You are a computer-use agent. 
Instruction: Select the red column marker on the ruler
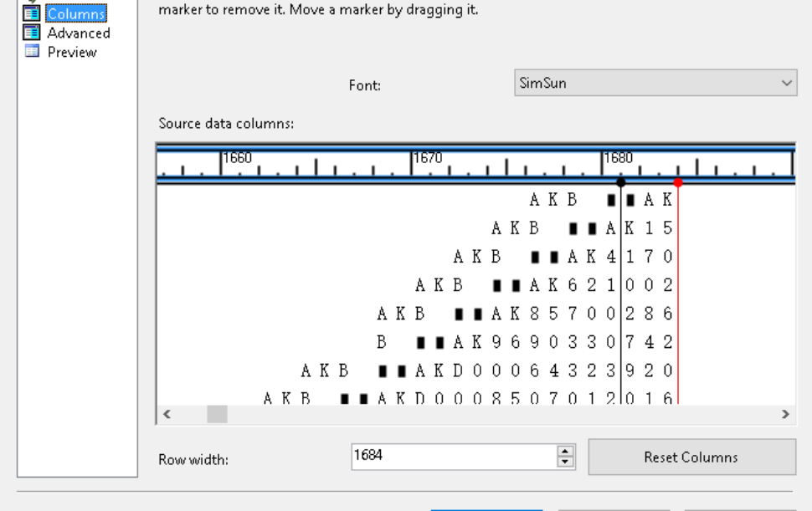coord(678,180)
